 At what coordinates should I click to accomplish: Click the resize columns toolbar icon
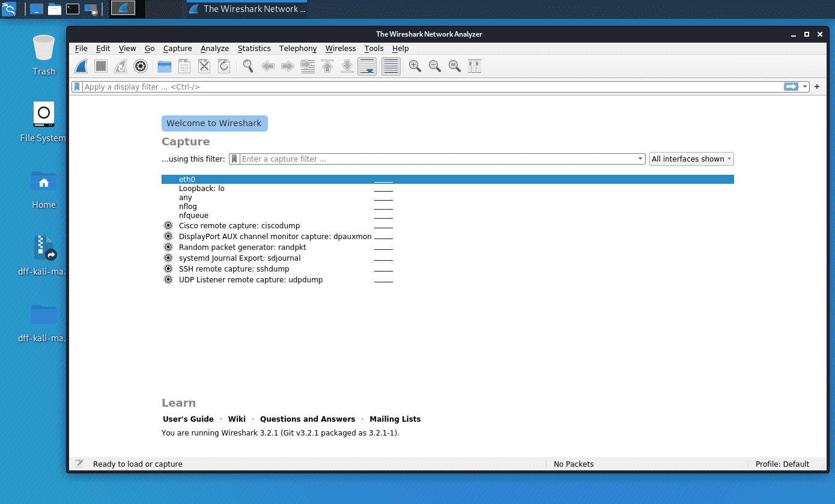[475, 66]
